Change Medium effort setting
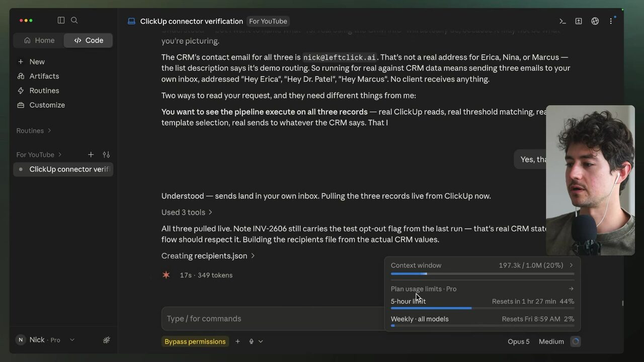This screenshot has width=644, height=362. click(x=551, y=341)
